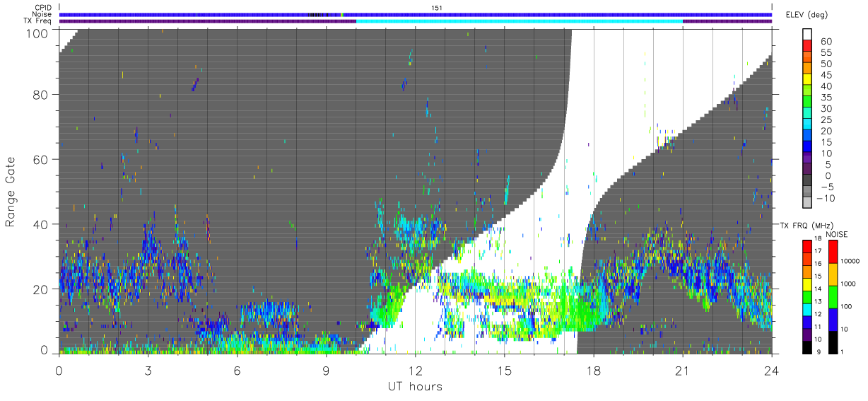Click the Range Gate tick label '80'
The image size is (868, 401).
coord(42,94)
